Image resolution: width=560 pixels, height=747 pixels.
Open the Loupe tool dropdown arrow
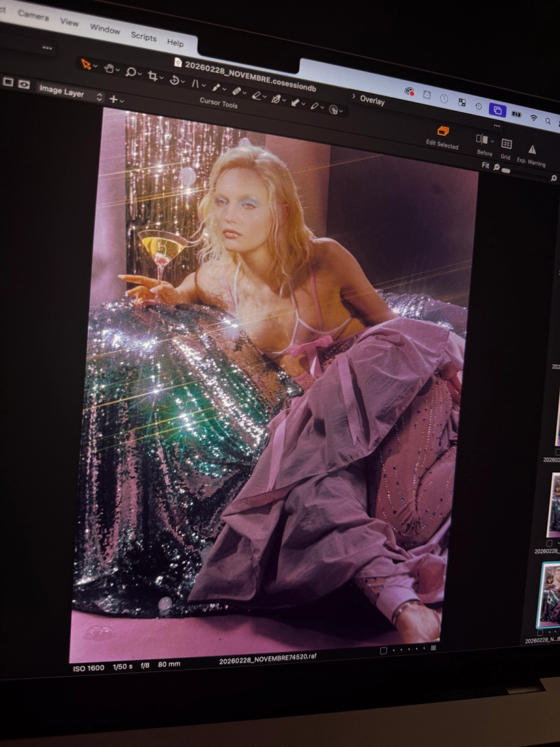point(141,74)
